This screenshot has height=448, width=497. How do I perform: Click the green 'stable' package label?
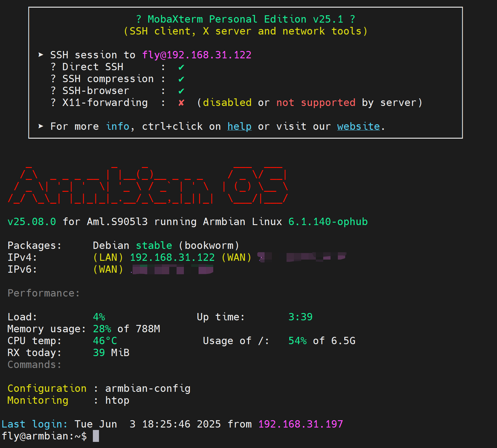click(154, 246)
